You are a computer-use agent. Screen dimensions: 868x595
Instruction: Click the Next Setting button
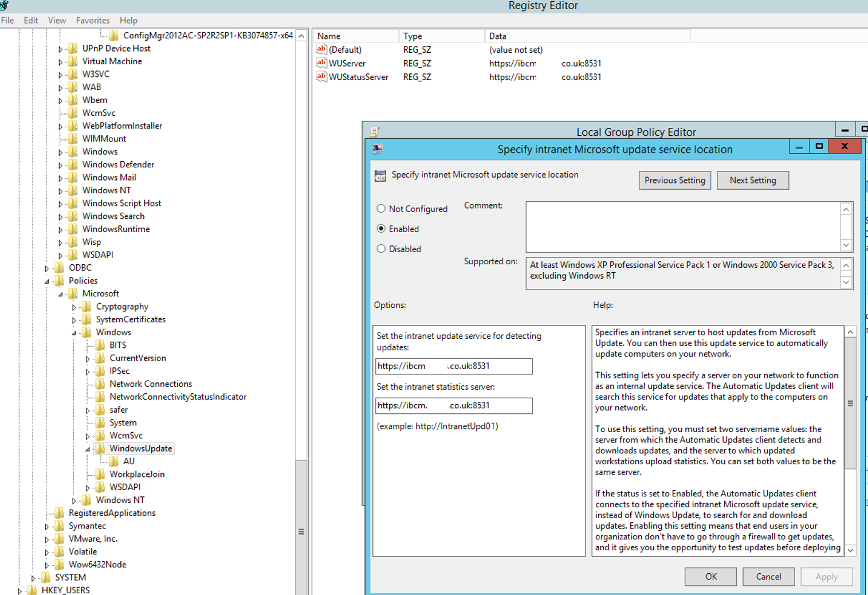coord(752,180)
